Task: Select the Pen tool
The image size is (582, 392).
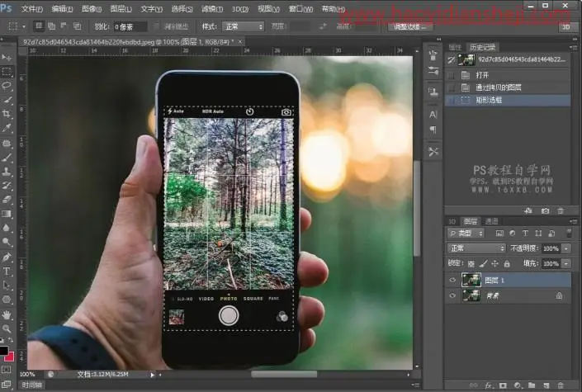Action: 7,257
